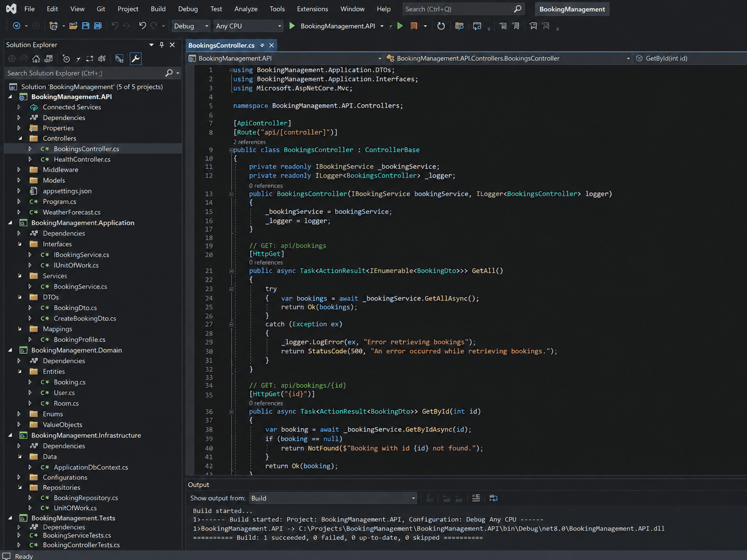747x560 pixels.
Task: Open the Extensions menu
Action: [x=312, y=9]
